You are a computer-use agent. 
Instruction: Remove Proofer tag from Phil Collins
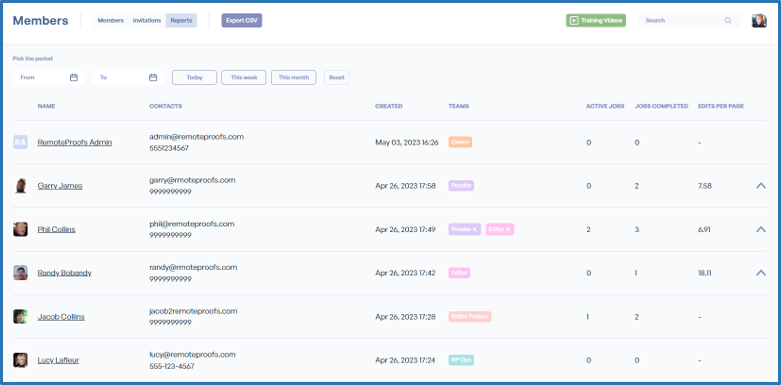click(x=475, y=230)
